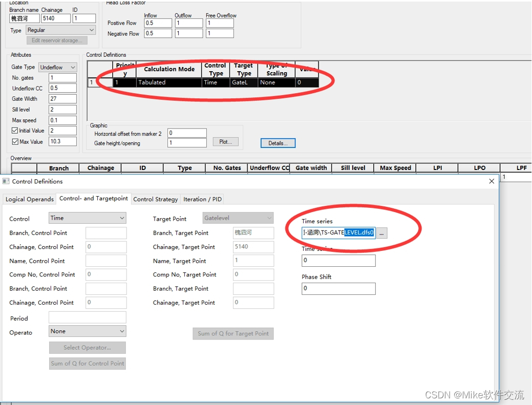
Task: Click Sum of Q for Target Point button
Action: tap(233, 334)
